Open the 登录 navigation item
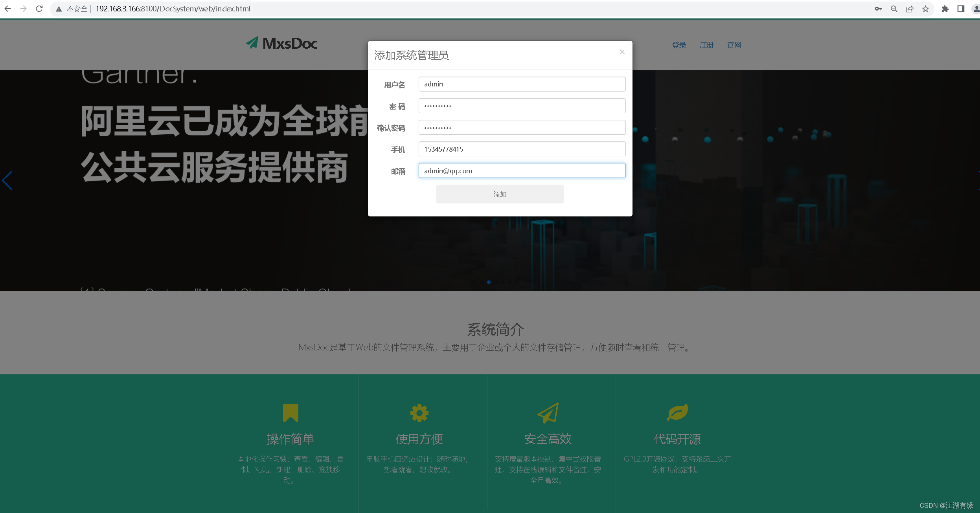 (x=678, y=45)
